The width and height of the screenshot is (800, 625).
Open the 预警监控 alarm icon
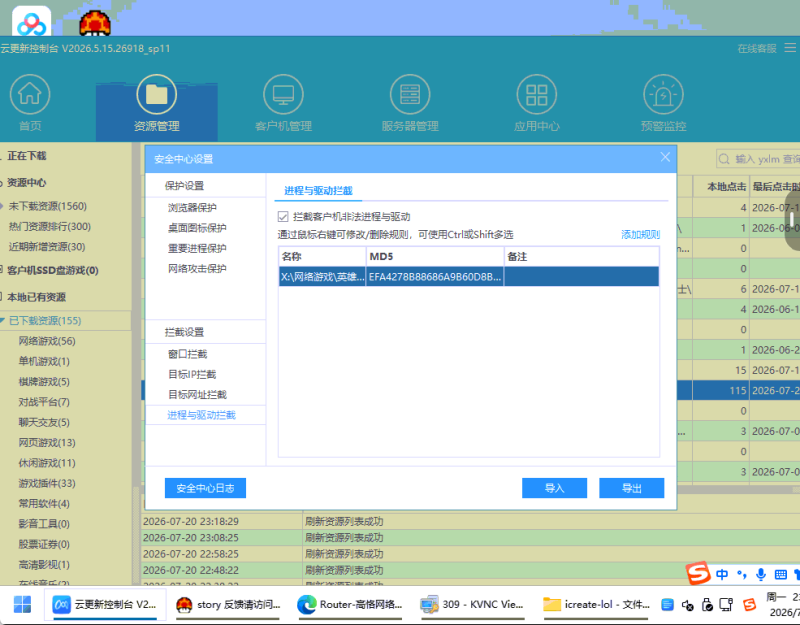(x=663, y=94)
